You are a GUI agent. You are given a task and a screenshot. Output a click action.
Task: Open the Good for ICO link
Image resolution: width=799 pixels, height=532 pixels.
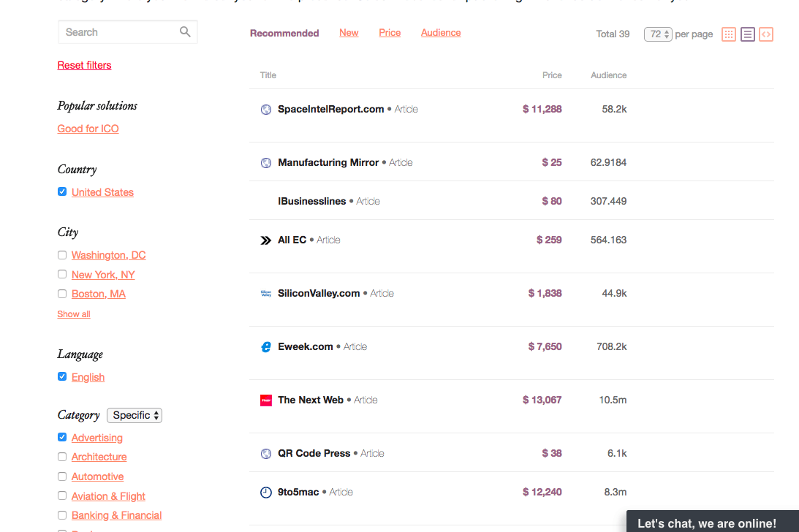pos(88,129)
